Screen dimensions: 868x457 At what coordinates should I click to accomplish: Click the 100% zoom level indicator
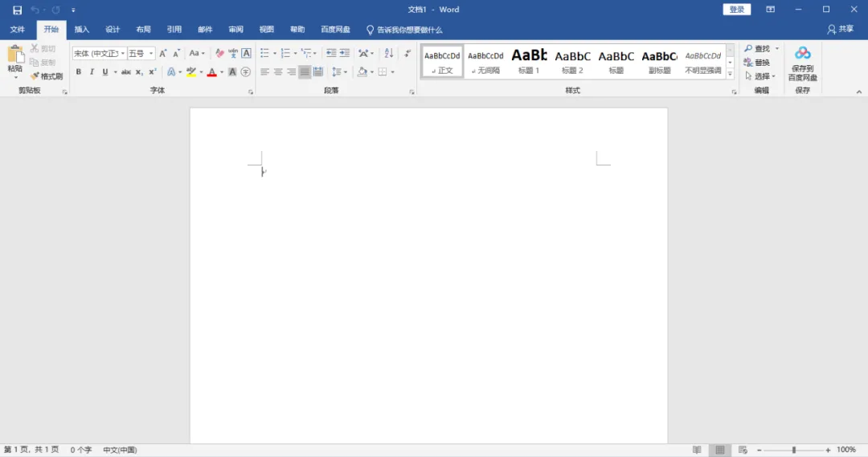846,450
